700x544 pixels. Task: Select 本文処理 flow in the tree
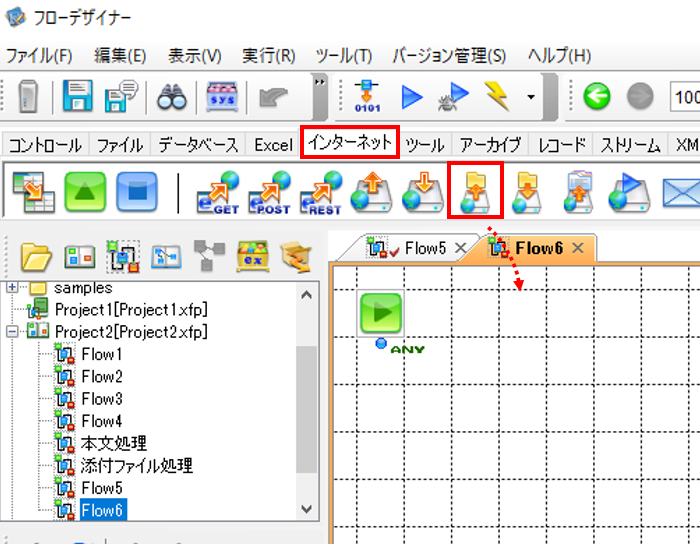click(x=114, y=443)
